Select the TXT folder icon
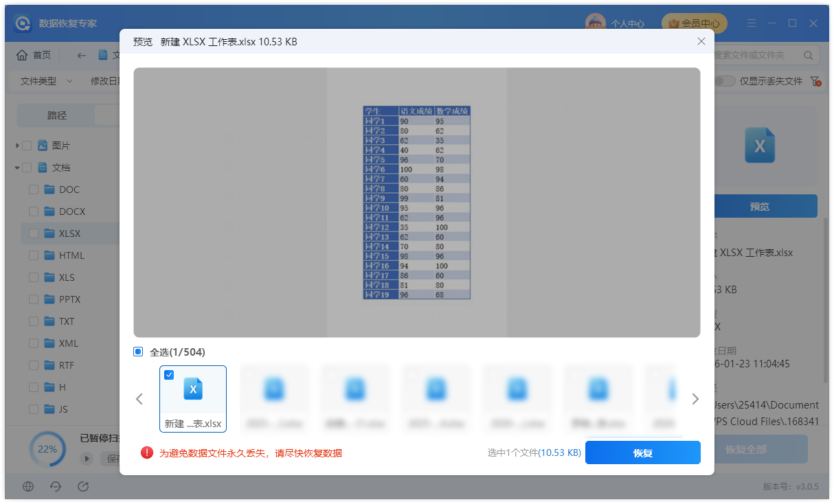834x504 pixels. pyautogui.click(x=49, y=321)
